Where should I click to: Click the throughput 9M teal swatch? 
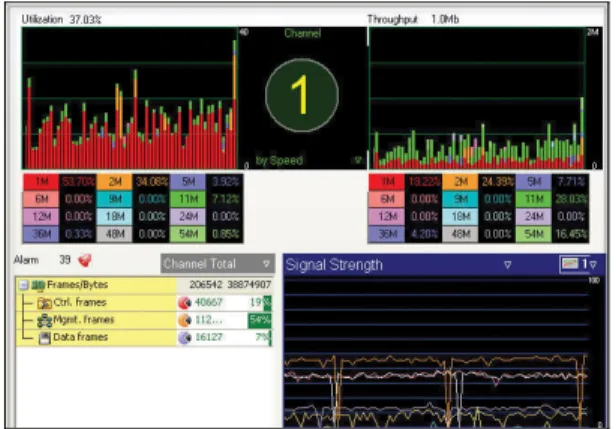460,199
